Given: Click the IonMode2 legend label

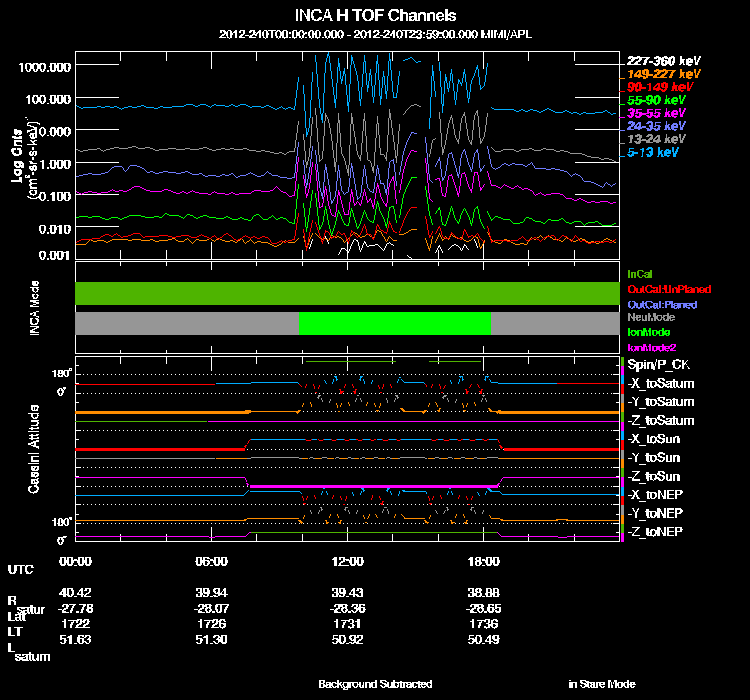Looking at the screenshot, I should pyautogui.click(x=652, y=347).
